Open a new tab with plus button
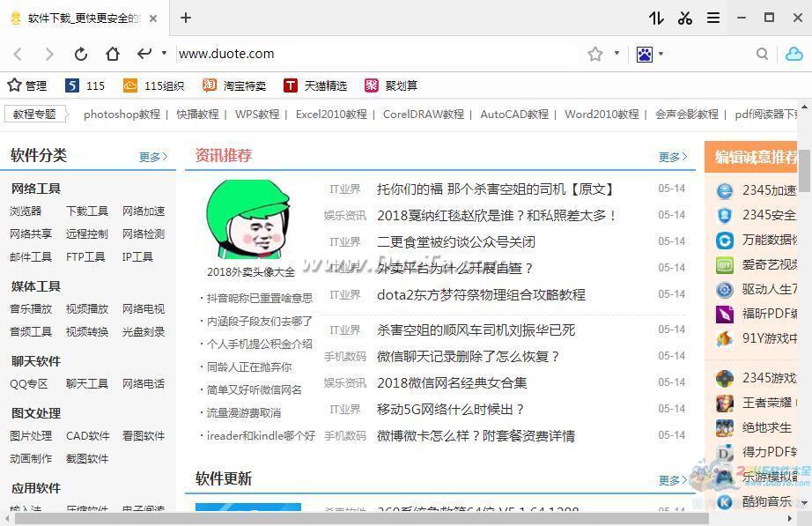812x526 pixels. point(186,18)
